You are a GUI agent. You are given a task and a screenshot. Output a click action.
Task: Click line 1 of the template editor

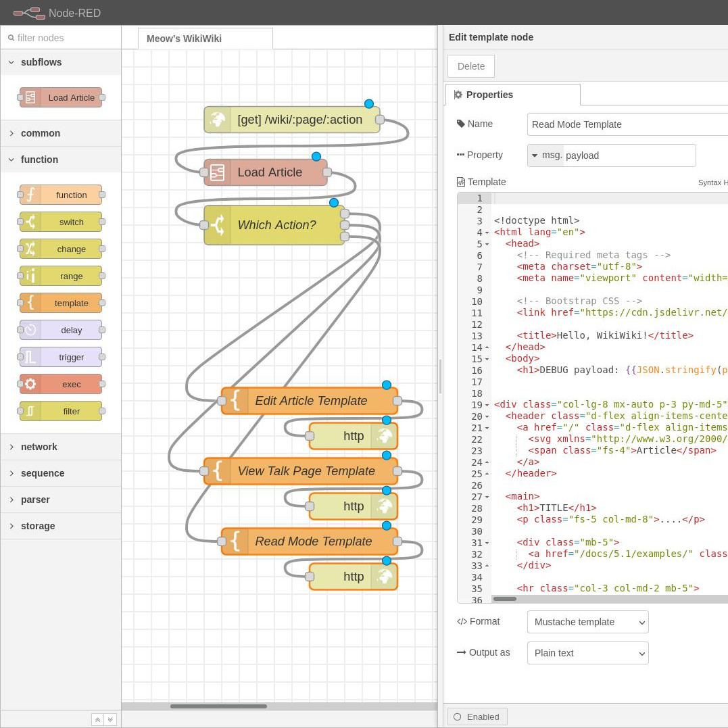(609, 198)
